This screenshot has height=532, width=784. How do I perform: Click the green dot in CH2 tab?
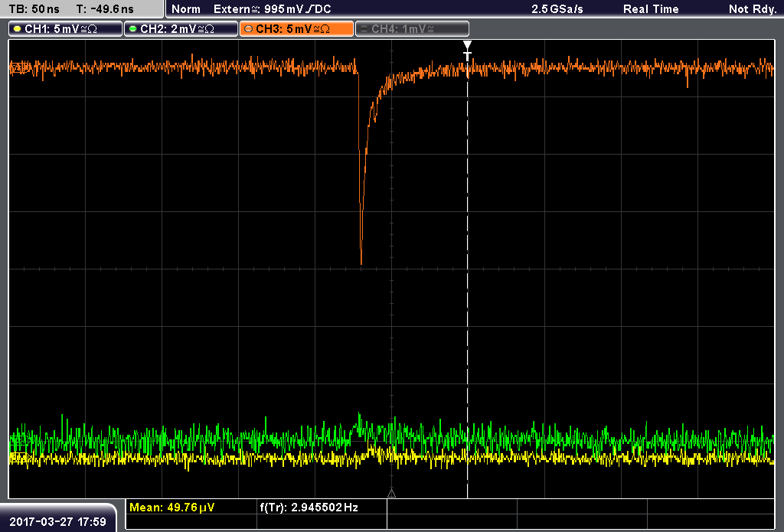[x=133, y=29]
